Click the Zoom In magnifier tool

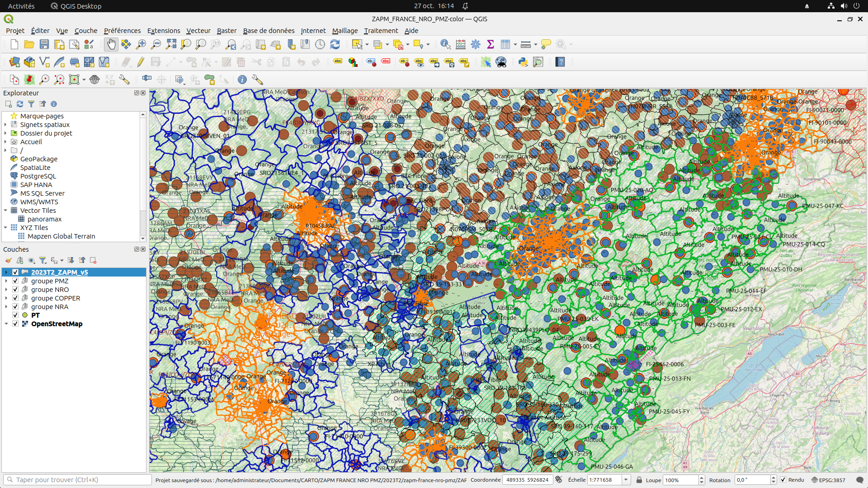coord(141,44)
